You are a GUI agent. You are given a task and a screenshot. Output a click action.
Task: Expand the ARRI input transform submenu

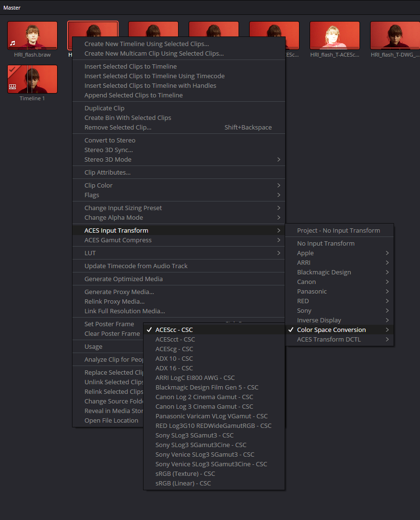coord(304,262)
